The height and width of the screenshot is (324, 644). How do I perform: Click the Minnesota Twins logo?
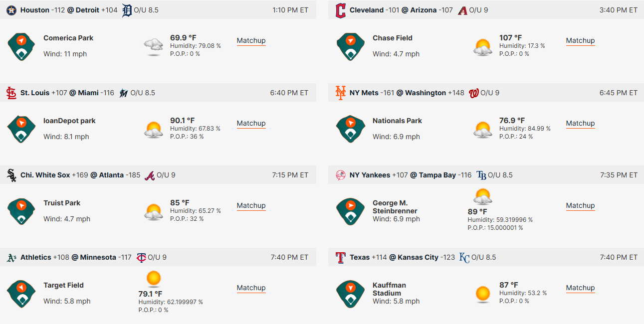coord(141,257)
